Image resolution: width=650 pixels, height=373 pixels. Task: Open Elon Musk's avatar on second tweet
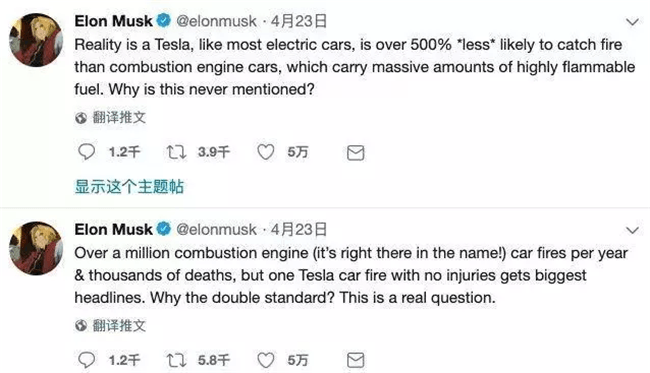pos(36,248)
